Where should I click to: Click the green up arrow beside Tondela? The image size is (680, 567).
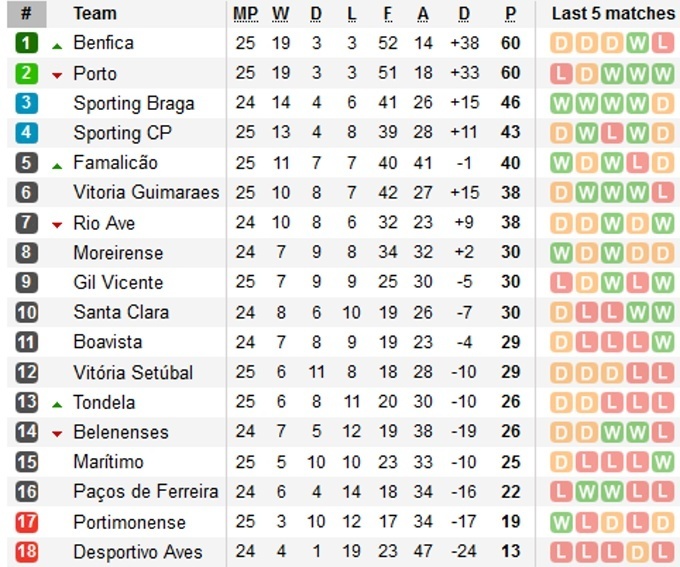point(57,404)
